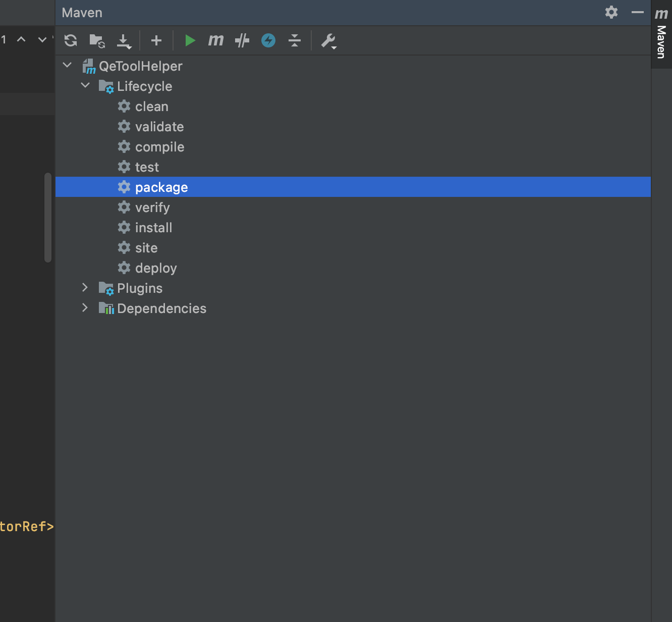Select the install lifecycle goal
Image resolution: width=672 pixels, height=622 pixels.
353,228
